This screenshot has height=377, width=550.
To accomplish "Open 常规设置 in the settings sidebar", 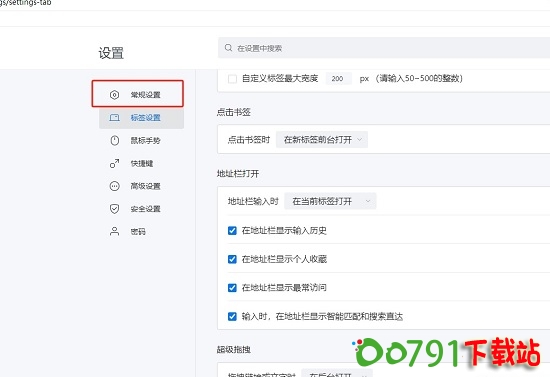I will tap(141, 95).
